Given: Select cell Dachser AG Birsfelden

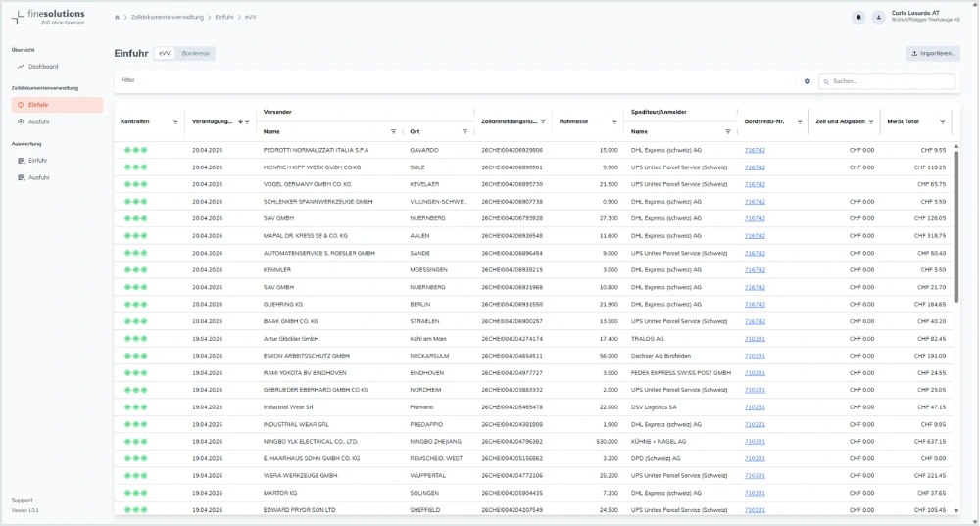Looking at the screenshot, I should click(x=661, y=357).
